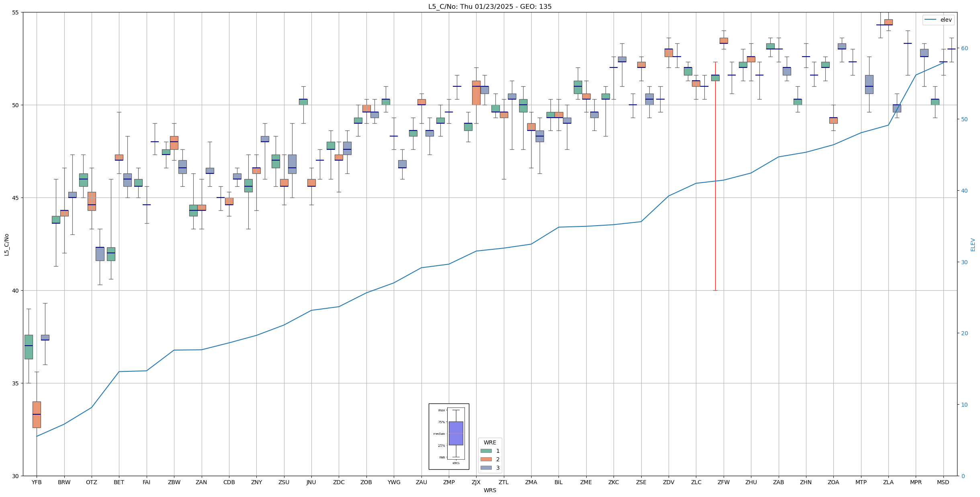Image resolution: width=980 pixels, height=497 pixels.
Task: Click the WRS x-axis title
Action: 490,490
